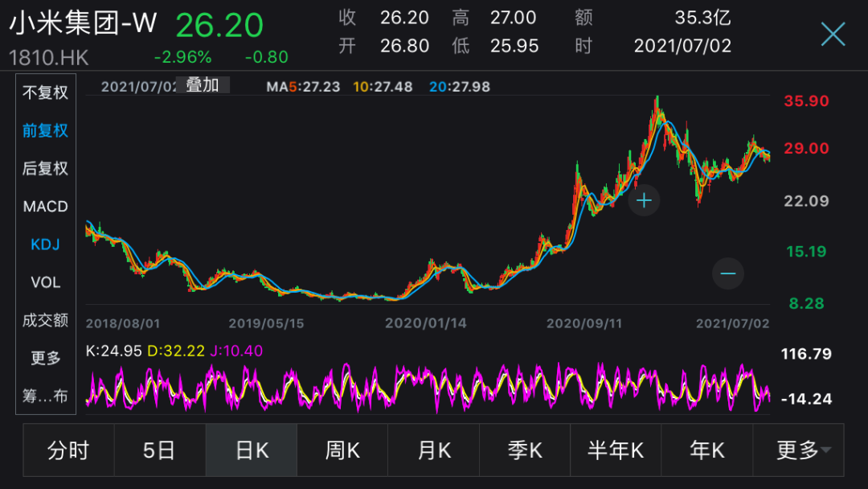868x489 pixels.
Task: Switch to the 日K tab
Action: (x=252, y=450)
